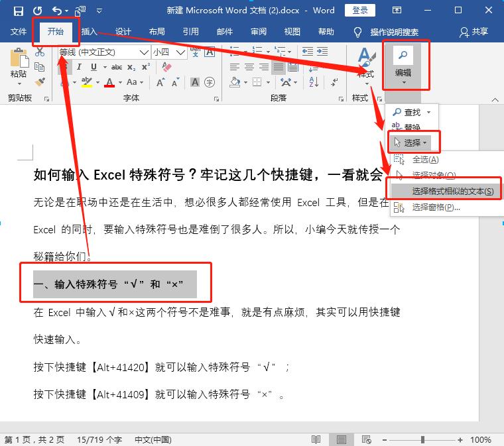504x446 pixels.
Task: Move the zoom slider in the status bar
Action: coord(422,439)
